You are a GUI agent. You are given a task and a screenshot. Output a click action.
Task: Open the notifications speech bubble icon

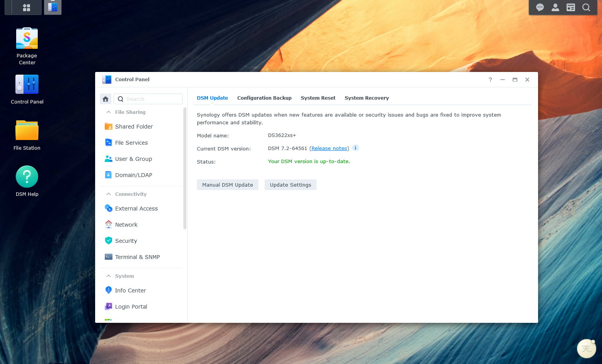coord(540,7)
